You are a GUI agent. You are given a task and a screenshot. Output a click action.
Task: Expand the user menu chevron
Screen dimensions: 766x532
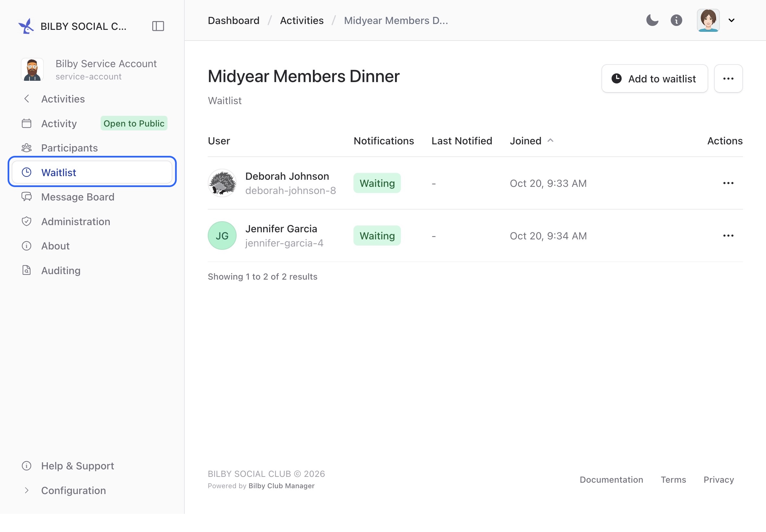[x=731, y=20]
